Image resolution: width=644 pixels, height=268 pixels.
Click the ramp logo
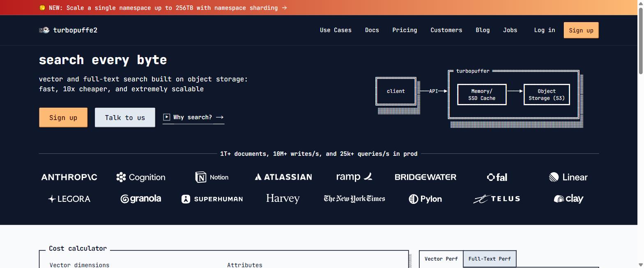pyautogui.click(x=354, y=177)
